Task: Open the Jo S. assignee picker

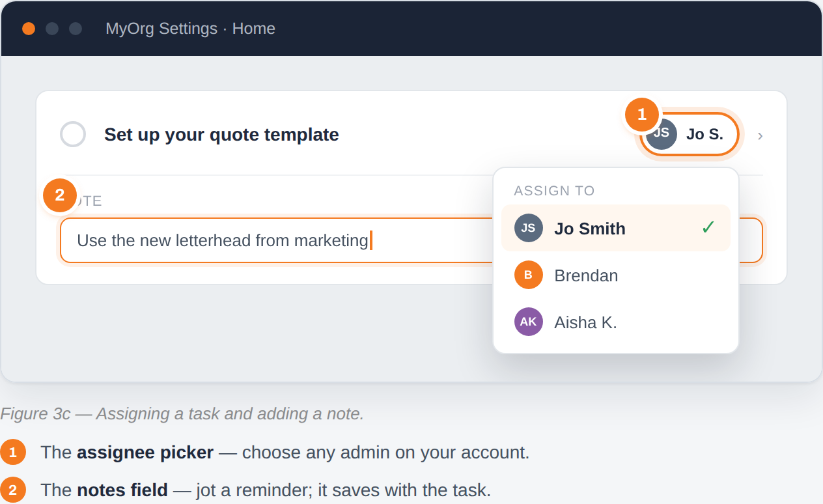Action: point(690,134)
